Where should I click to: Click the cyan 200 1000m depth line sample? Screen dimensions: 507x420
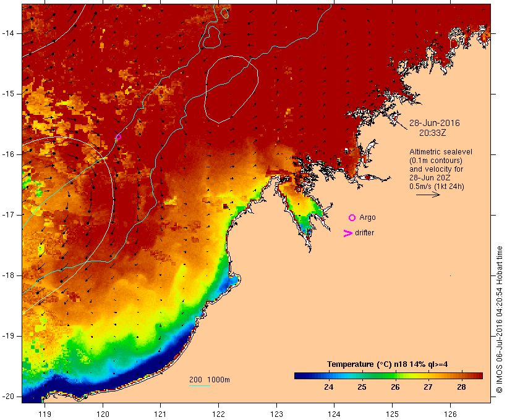point(200,385)
